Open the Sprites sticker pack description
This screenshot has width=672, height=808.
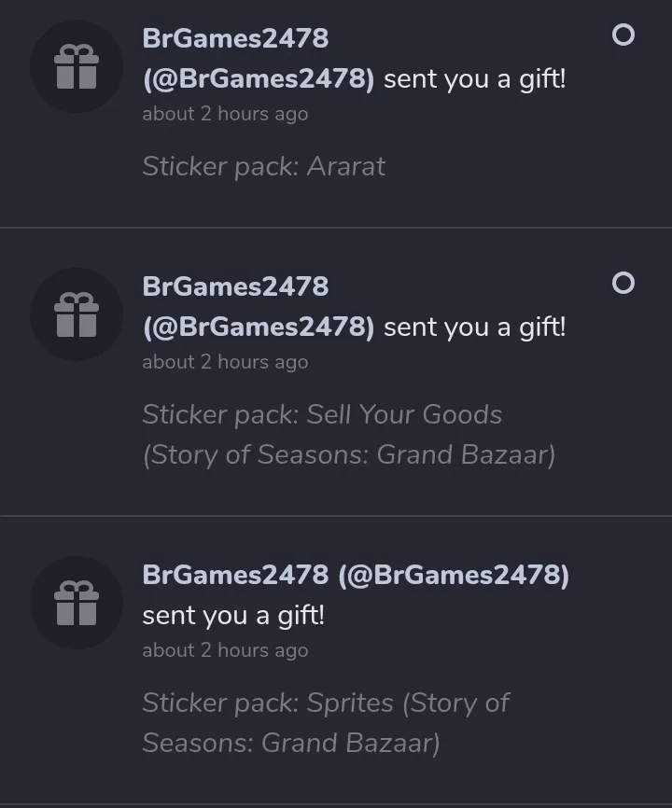tap(326, 722)
